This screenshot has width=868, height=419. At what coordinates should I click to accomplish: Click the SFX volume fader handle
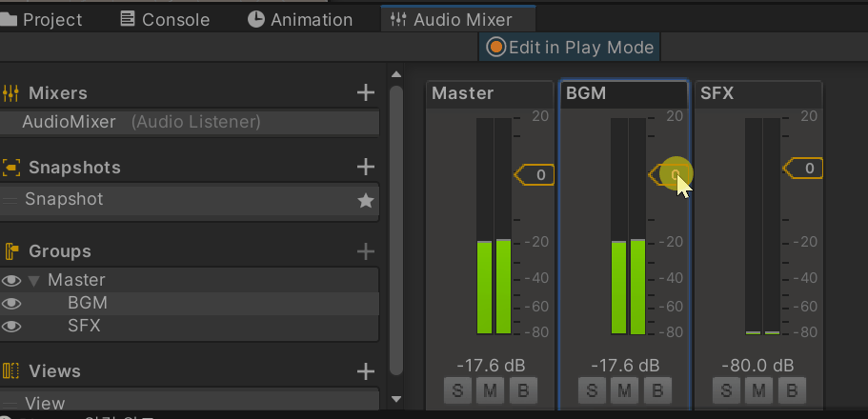[x=802, y=169]
